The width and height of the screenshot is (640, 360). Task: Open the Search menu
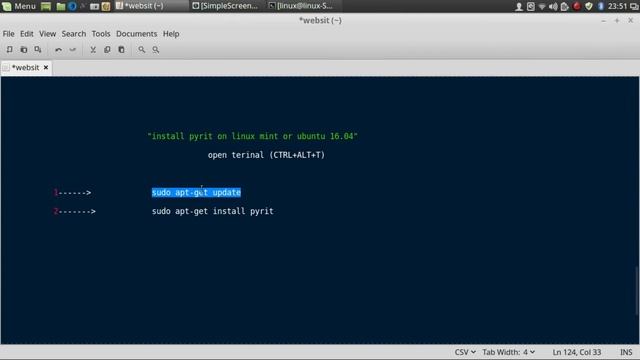coord(74,34)
